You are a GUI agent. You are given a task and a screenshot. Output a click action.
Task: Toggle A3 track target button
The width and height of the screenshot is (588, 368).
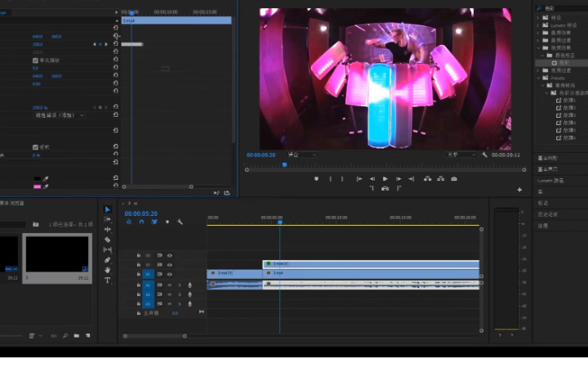point(148,303)
